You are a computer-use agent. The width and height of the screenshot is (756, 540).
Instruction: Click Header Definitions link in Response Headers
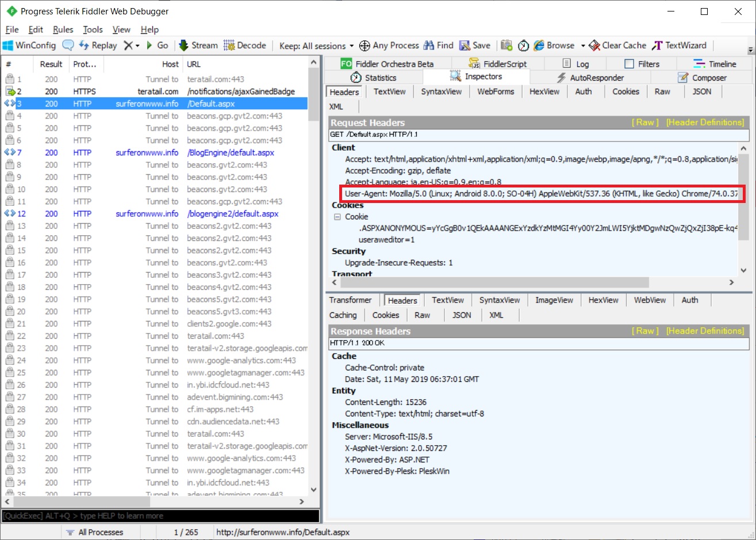click(x=705, y=331)
